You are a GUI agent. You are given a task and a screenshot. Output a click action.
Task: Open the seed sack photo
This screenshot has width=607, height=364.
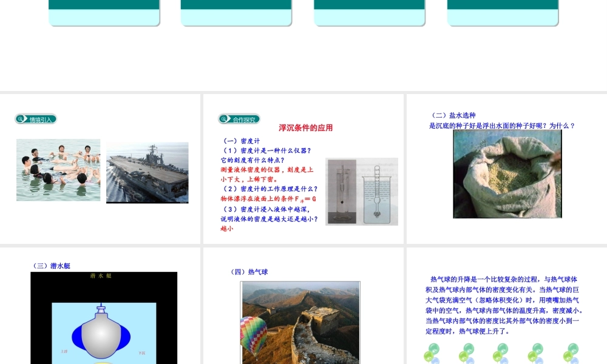507,174
